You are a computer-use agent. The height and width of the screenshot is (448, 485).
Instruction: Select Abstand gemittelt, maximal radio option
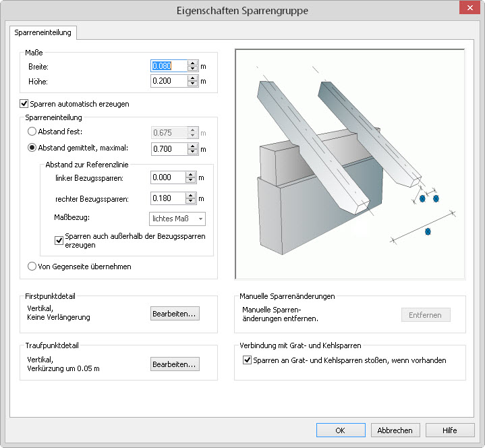[32, 148]
